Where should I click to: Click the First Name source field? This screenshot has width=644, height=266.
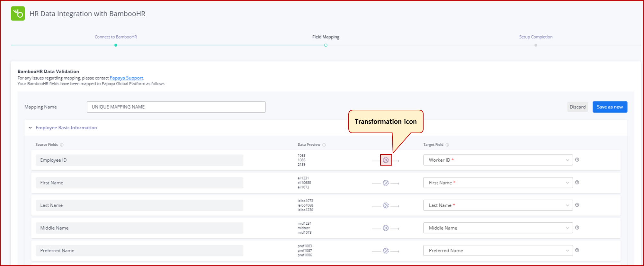click(x=139, y=183)
